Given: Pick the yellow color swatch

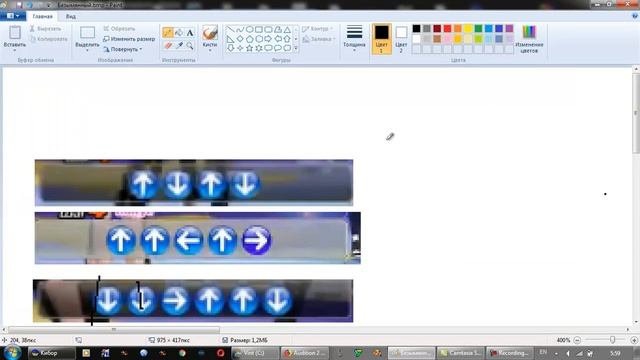Looking at the screenshot, I should (x=468, y=29).
